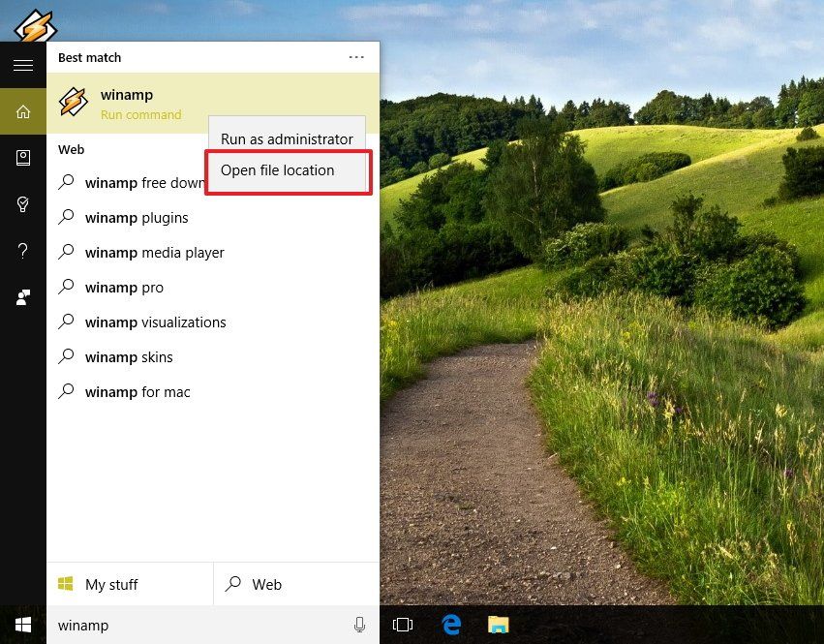The width and height of the screenshot is (824, 644).
Task: Expand the hamburger menu
Action: tap(23, 65)
